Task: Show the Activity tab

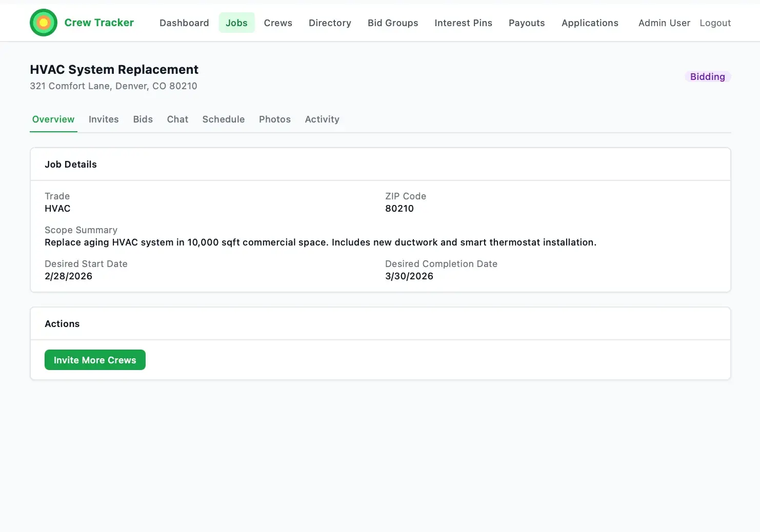Action: click(x=322, y=119)
